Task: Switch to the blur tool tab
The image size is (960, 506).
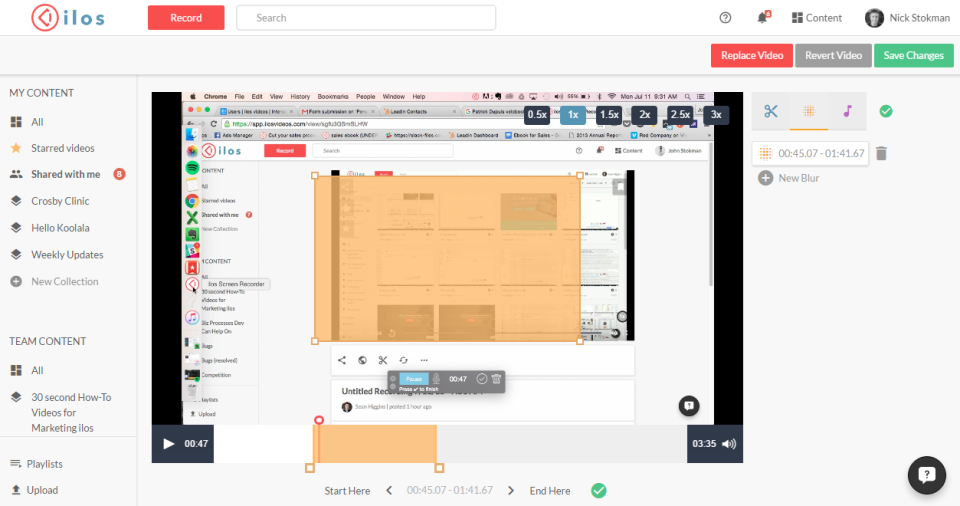Action: click(809, 111)
